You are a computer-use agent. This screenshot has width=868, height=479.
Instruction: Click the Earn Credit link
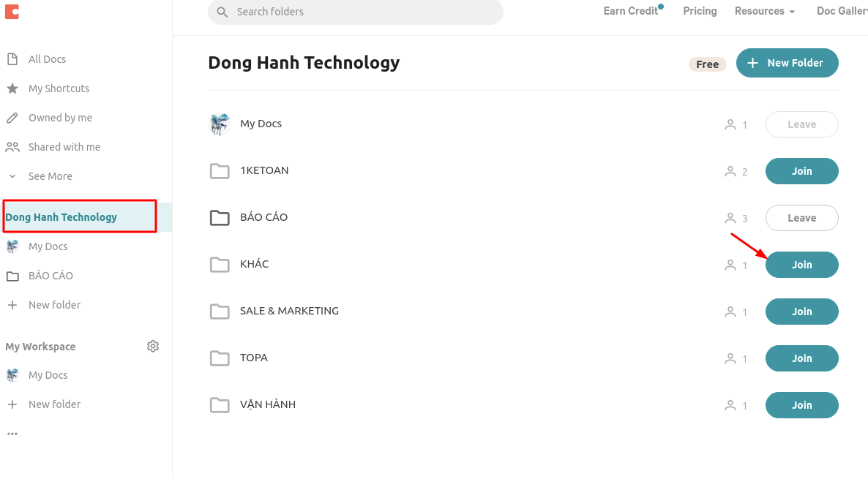(629, 11)
